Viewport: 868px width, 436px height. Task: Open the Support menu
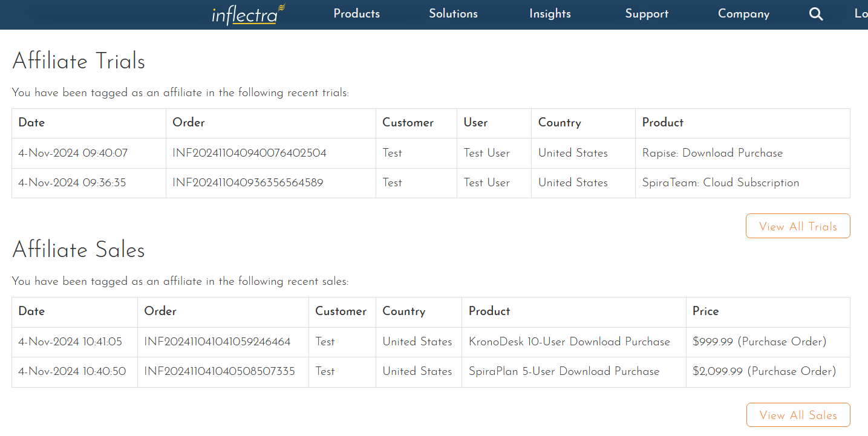[647, 14]
